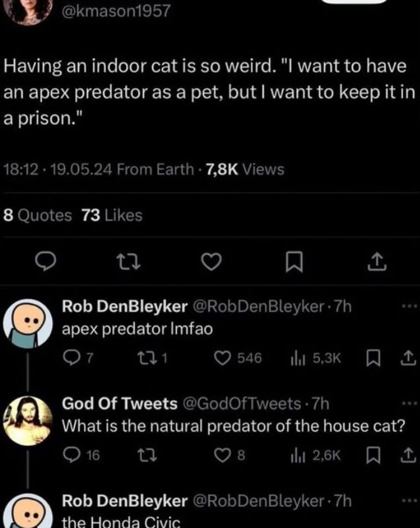
Task: Reply to the 'apex predator lmfao' tweet
Action: coord(69,358)
